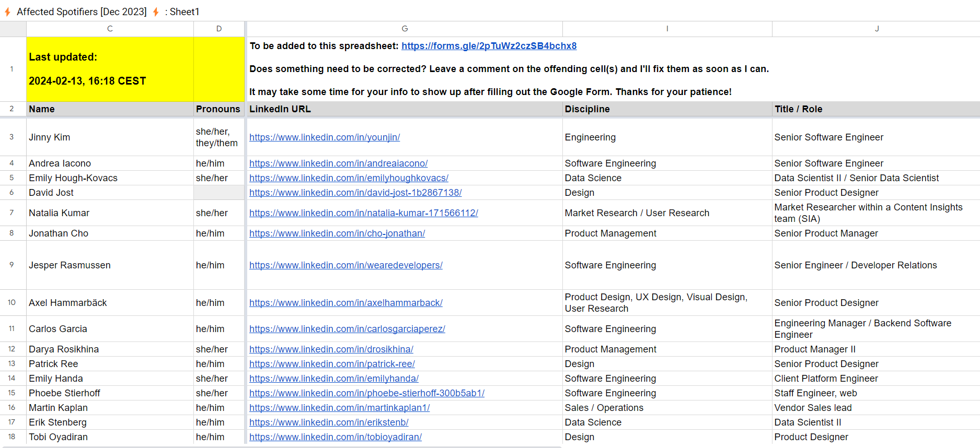
Task: Select 'Market Research / User Research' cell
Action: [667, 213]
